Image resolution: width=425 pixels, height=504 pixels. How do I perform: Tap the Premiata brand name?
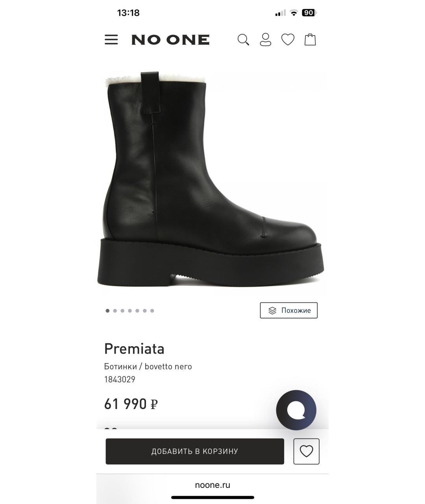(x=134, y=348)
